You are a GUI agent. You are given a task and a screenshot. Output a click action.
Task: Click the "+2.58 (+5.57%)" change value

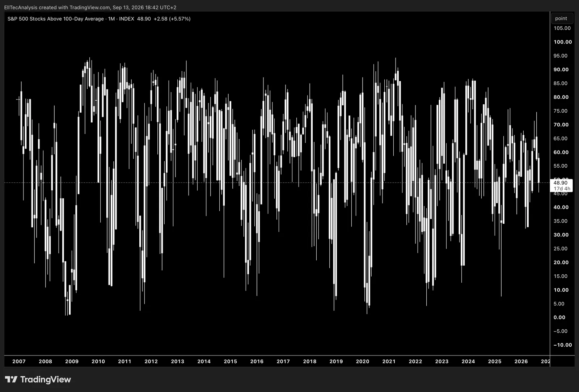pyautogui.click(x=172, y=19)
